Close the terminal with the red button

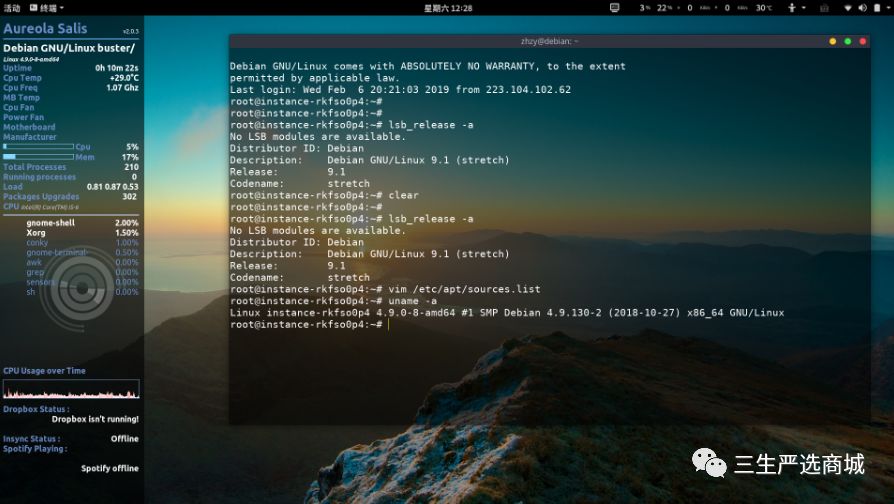click(x=863, y=42)
